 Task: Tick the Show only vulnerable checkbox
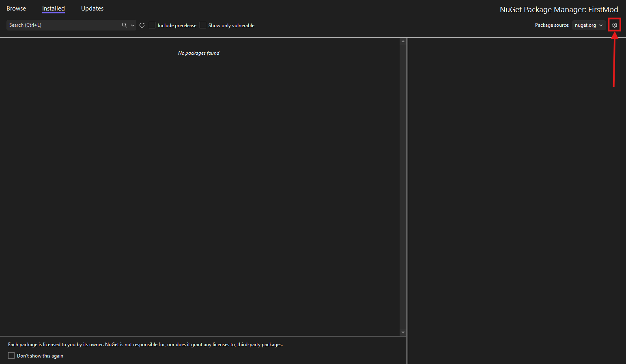(x=203, y=25)
